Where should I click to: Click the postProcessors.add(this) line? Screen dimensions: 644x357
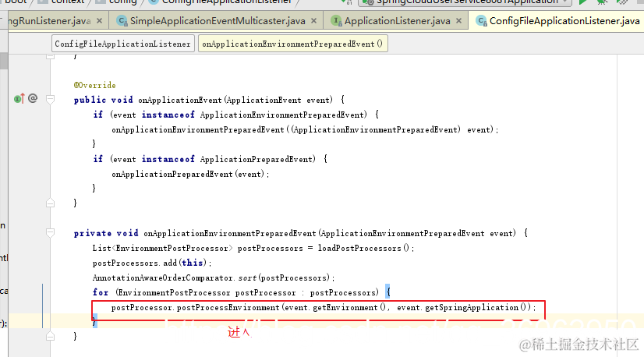click(x=152, y=263)
